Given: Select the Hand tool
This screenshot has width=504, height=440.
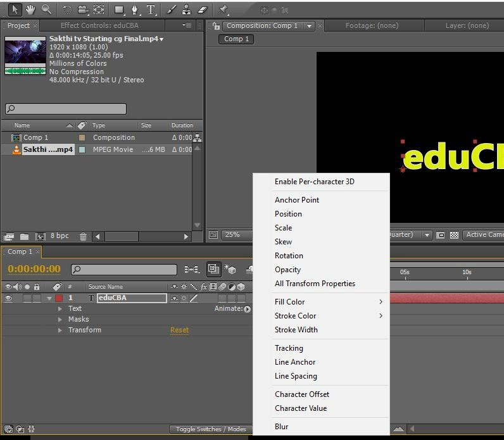Looking at the screenshot, I should click(30, 9).
